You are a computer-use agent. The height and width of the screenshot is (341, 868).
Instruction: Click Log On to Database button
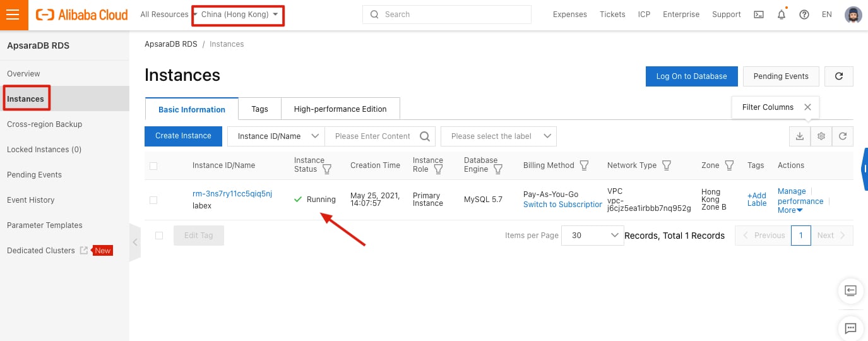coord(691,76)
